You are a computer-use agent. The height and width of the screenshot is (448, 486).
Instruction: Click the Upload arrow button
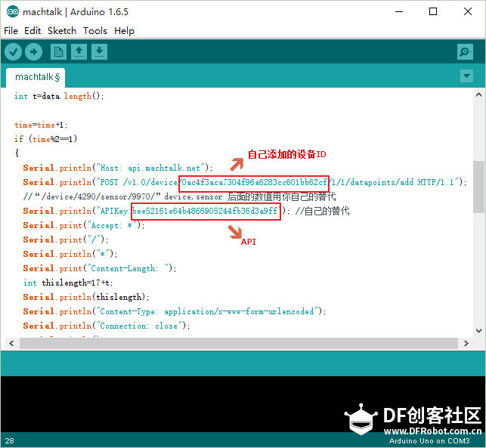tap(33, 51)
